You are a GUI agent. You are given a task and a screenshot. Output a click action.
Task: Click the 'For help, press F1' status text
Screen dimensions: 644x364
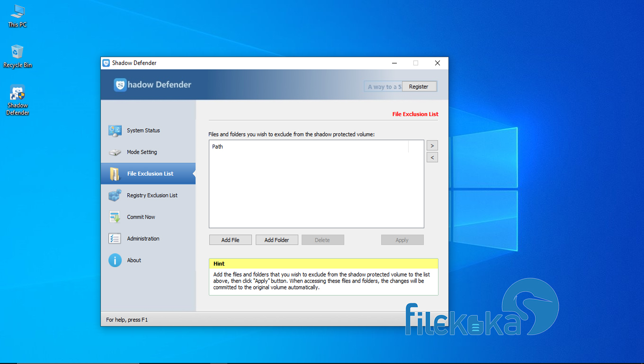coord(127,320)
